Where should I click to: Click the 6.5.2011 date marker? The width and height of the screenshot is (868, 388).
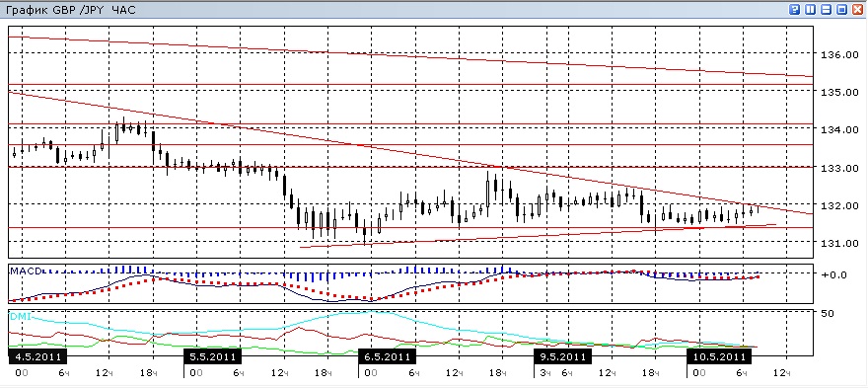[387, 355]
